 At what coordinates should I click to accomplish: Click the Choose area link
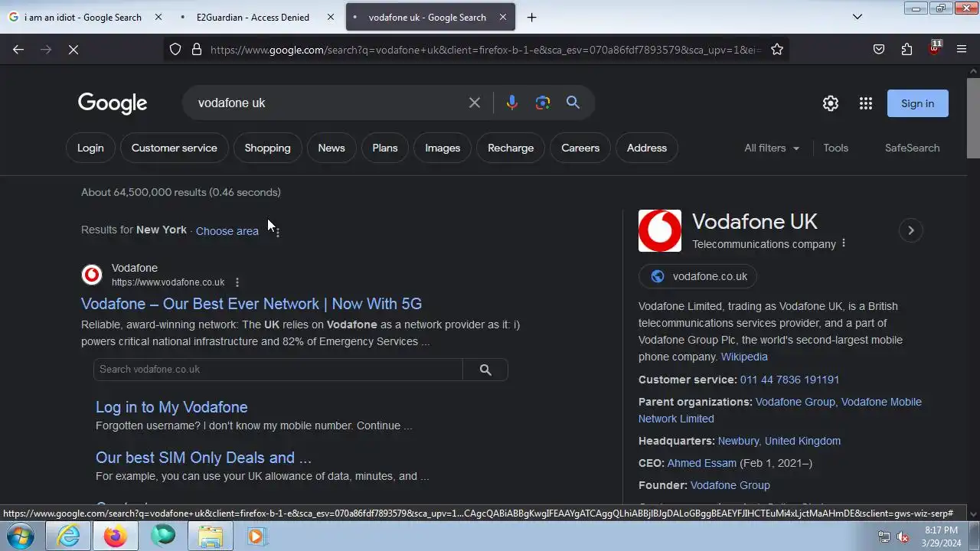click(227, 231)
